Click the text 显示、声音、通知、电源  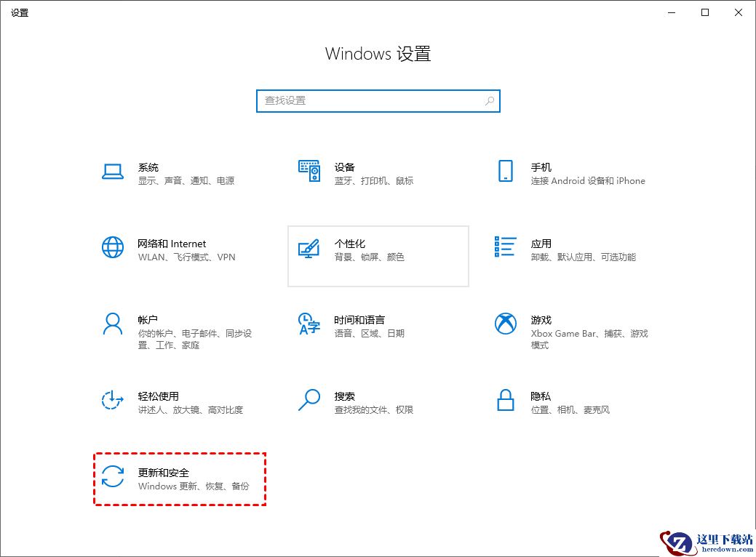coord(186,180)
